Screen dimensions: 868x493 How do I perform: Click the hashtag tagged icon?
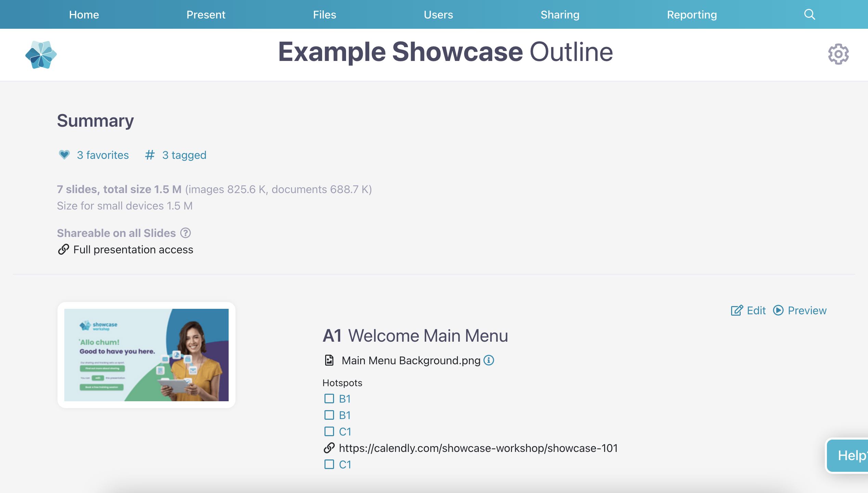[x=150, y=155]
